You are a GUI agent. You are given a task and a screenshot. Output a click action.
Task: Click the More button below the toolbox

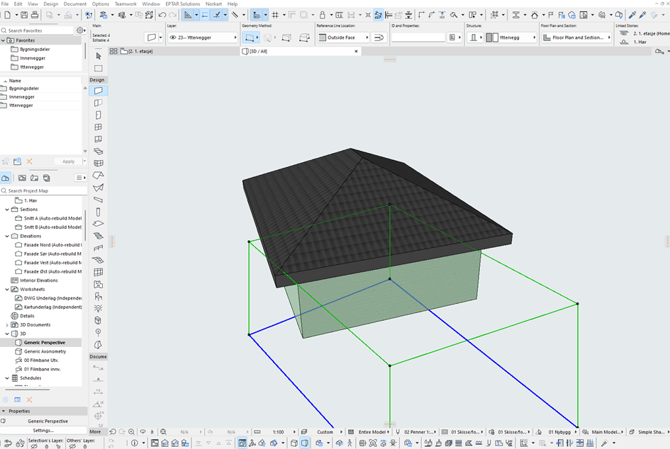point(95,431)
